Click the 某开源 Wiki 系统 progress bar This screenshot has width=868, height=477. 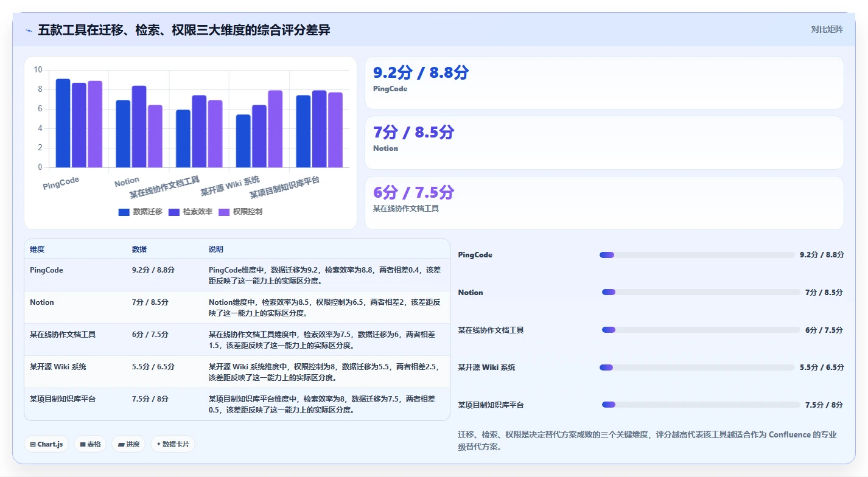click(x=697, y=367)
